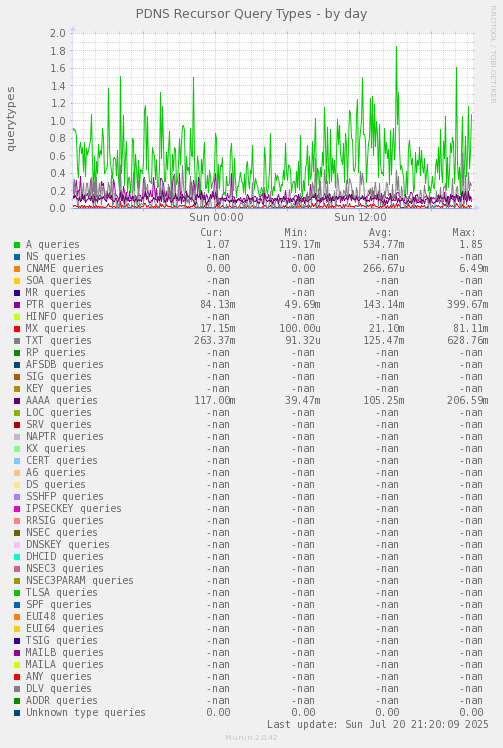
Task: Click the dark purple AAAA queries swatch
Action: [17, 401]
